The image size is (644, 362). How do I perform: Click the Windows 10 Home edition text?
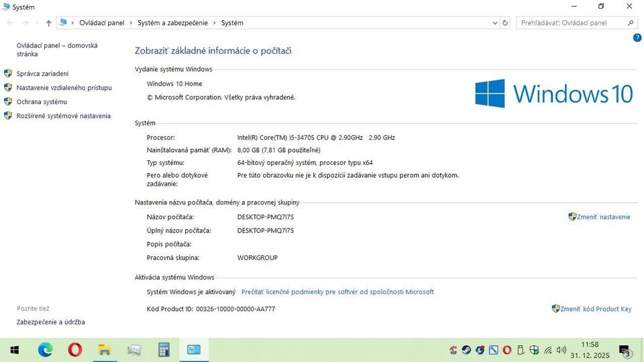coord(174,84)
